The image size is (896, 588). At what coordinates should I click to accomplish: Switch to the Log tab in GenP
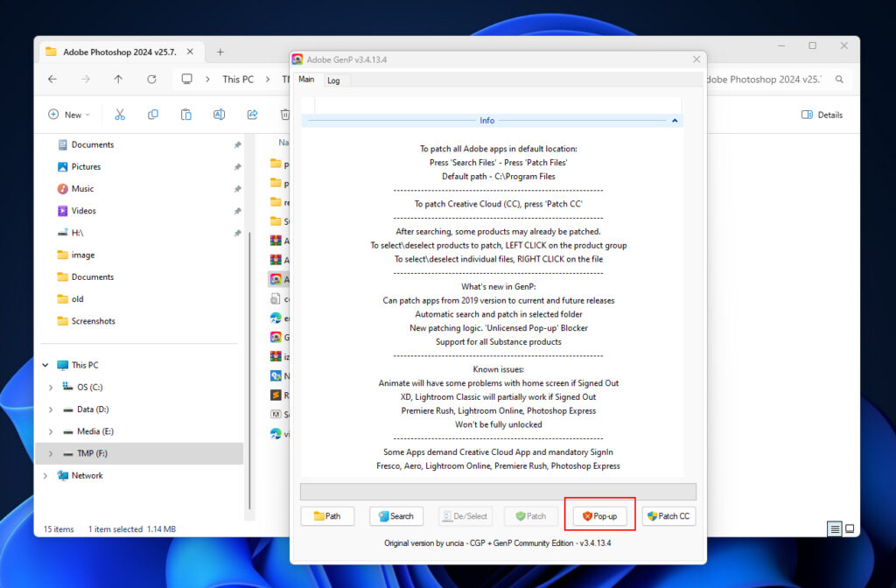click(334, 80)
